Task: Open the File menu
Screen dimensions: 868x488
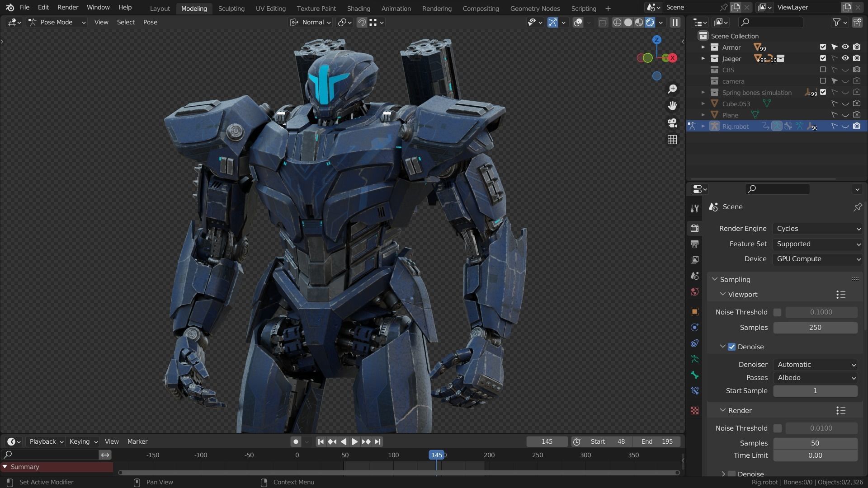Action: (24, 7)
